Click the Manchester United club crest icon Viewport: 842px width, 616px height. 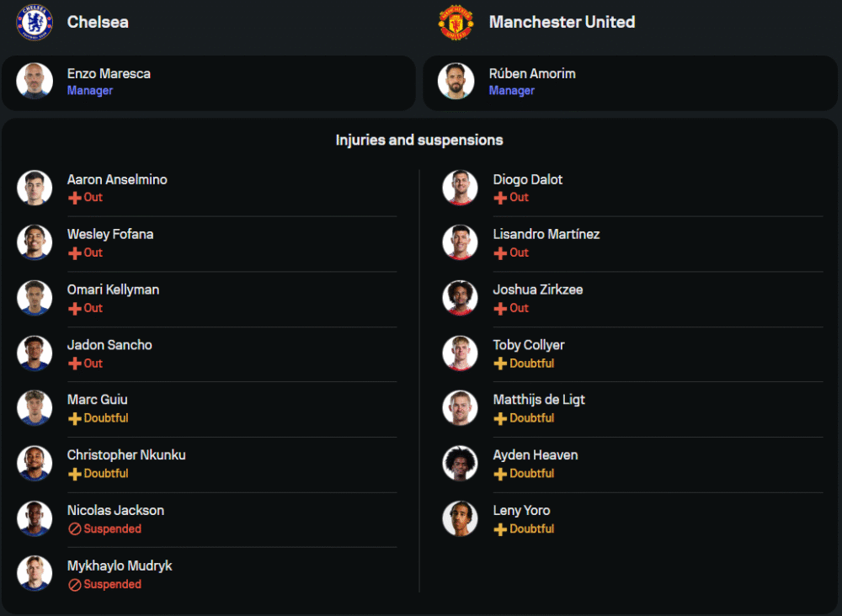(456, 23)
